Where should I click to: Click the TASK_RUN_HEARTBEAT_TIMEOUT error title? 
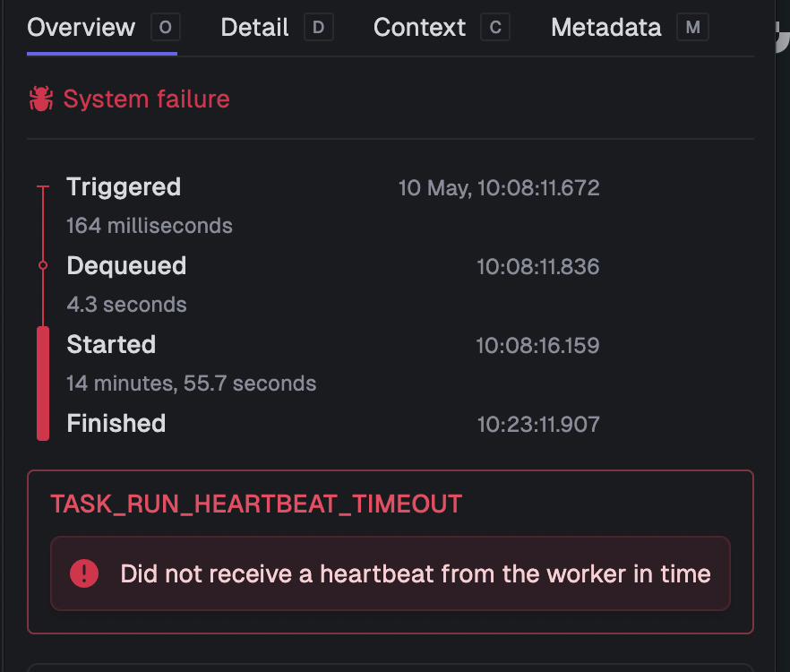(256, 504)
